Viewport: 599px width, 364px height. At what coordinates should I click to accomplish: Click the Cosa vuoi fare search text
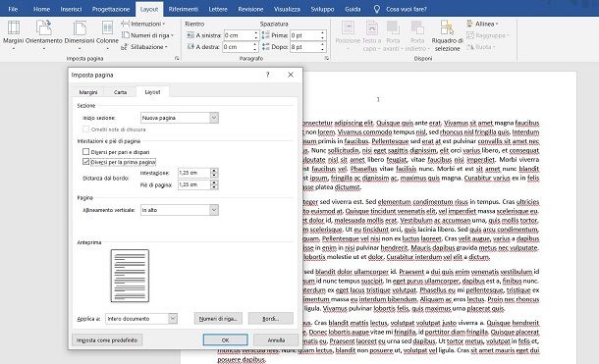point(407,9)
